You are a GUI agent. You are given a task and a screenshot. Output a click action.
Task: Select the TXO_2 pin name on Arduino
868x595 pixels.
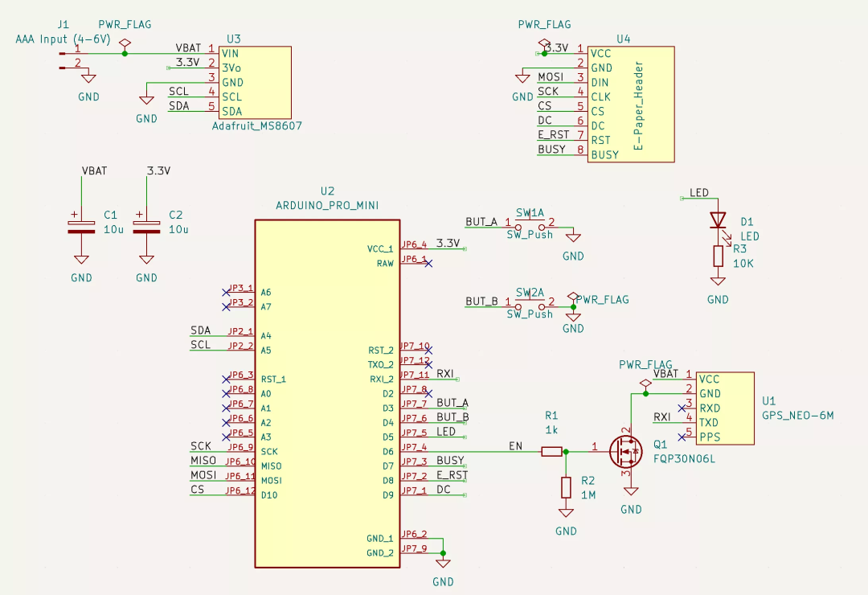[x=381, y=364]
